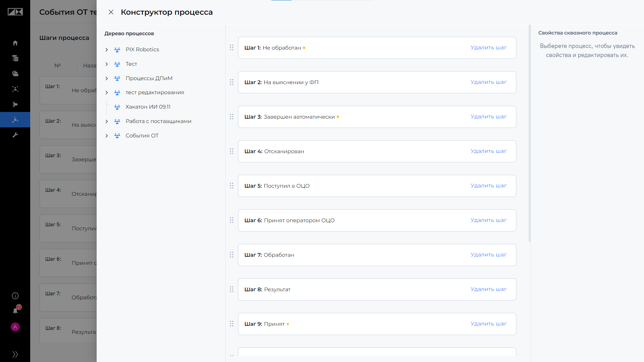
Task: Select the Шаг 4: Отсканирован card
Action: [377, 152]
